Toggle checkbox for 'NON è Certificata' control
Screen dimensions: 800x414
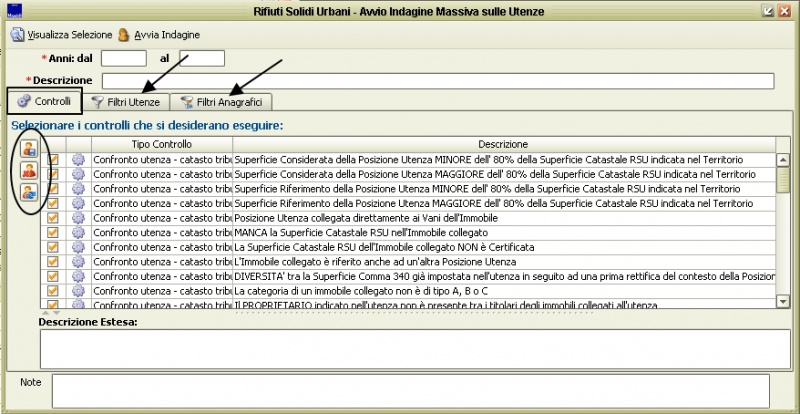tap(53, 247)
